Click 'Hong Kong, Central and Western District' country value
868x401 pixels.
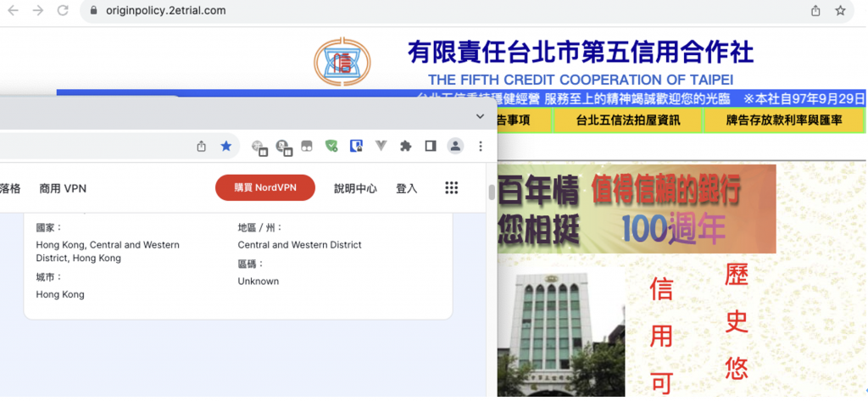(108, 252)
